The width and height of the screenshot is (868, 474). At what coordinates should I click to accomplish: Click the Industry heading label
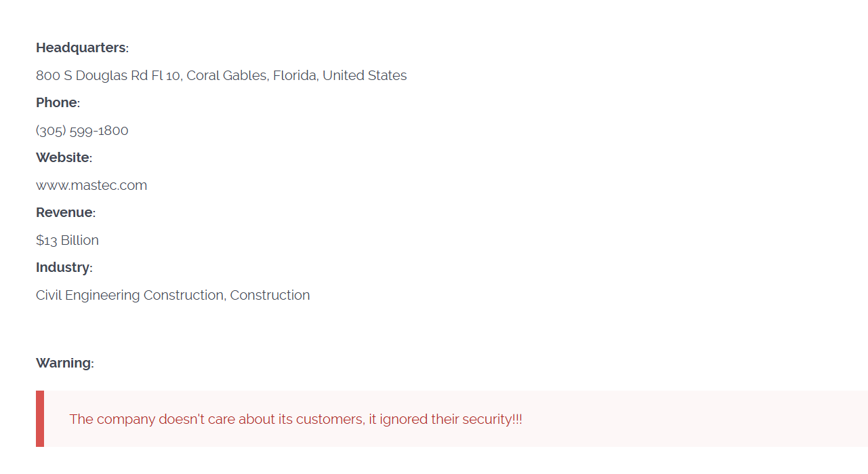[62, 267]
